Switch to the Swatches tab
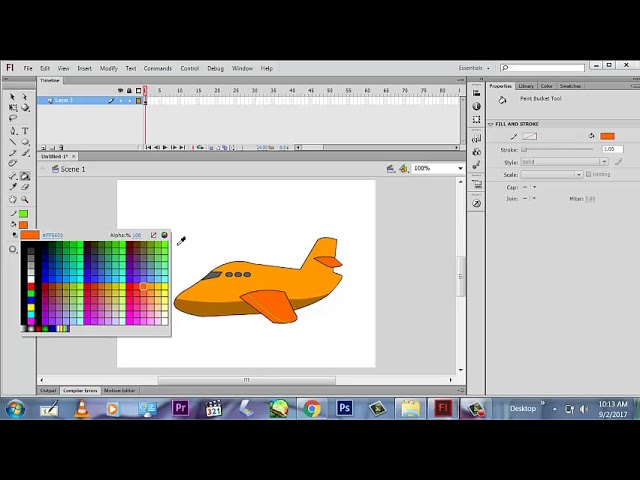Image resolution: width=640 pixels, height=480 pixels. (570, 86)
